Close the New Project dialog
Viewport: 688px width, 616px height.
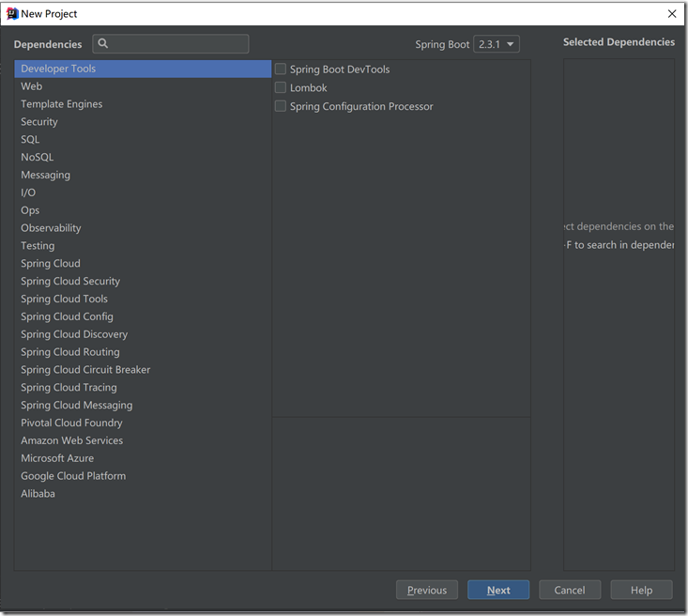(x=672, y=13)
